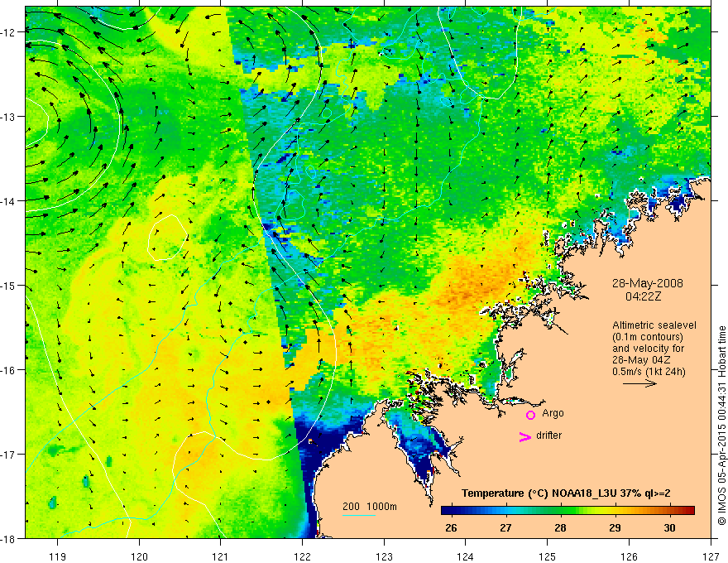Click the Temperature NOAA18_L3U title
The height and width of the screenshot is (563, 728).
point(566,493)
